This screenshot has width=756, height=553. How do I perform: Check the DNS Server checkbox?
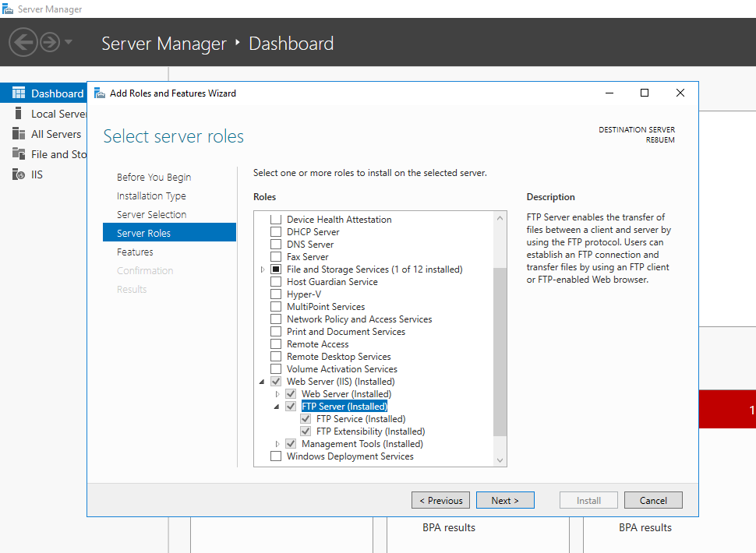[x=275, y=244]
